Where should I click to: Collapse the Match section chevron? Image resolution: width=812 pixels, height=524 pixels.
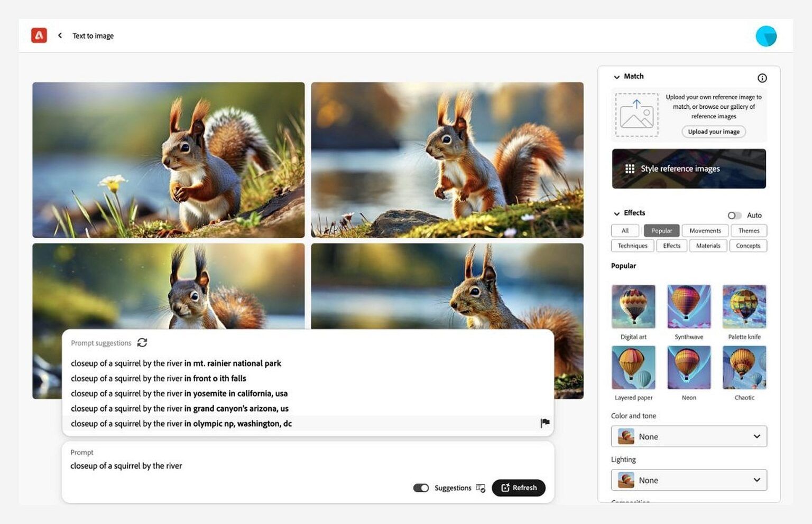point(616,77)
